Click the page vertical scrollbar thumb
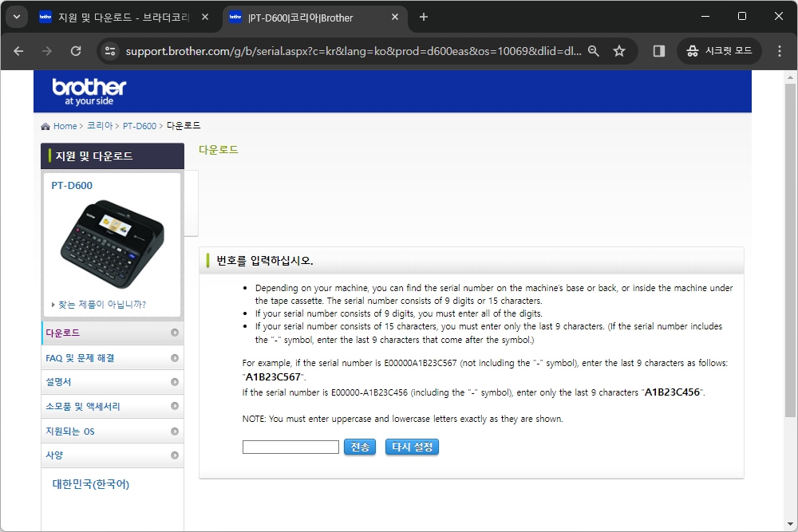This screenshot has width=798, height=532. [x=790, y=250]
